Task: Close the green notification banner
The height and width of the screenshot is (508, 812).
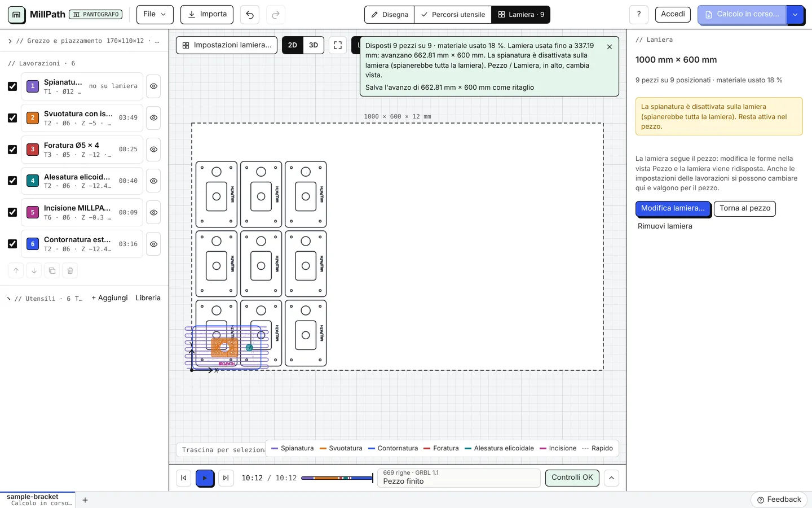Action: (x=610, y=47)
